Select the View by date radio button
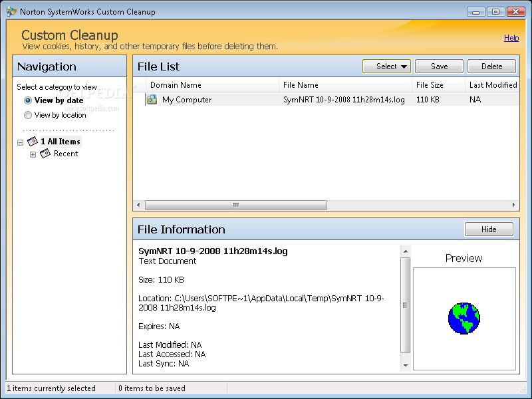Image resolution: width=532 pixels, height=399 pixels. [28, 100]
